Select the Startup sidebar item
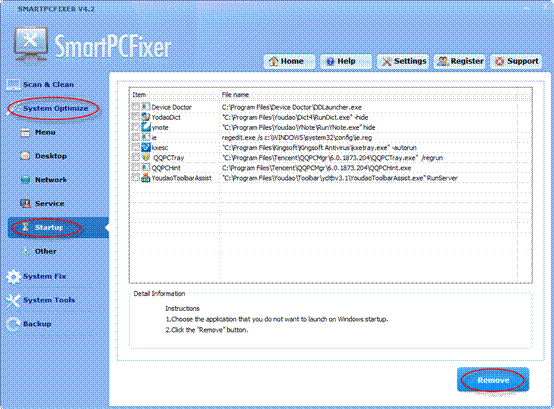Image resolution: width=554 pixels, height=409 pixels. 58,227
